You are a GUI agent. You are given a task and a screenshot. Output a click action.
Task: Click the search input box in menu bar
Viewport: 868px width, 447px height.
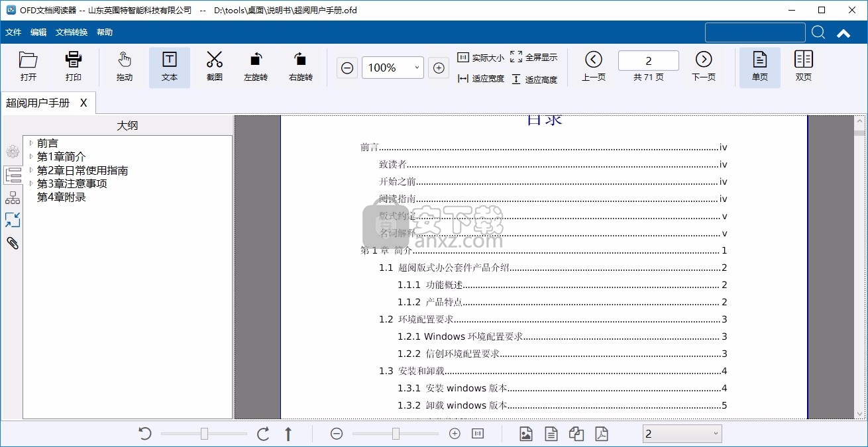point(755,32)
